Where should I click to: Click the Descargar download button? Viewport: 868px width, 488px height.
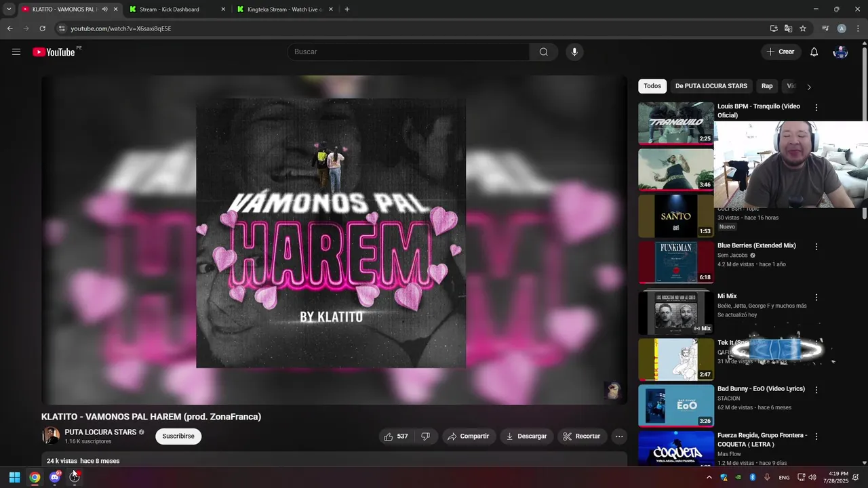(x=526, y=436)
